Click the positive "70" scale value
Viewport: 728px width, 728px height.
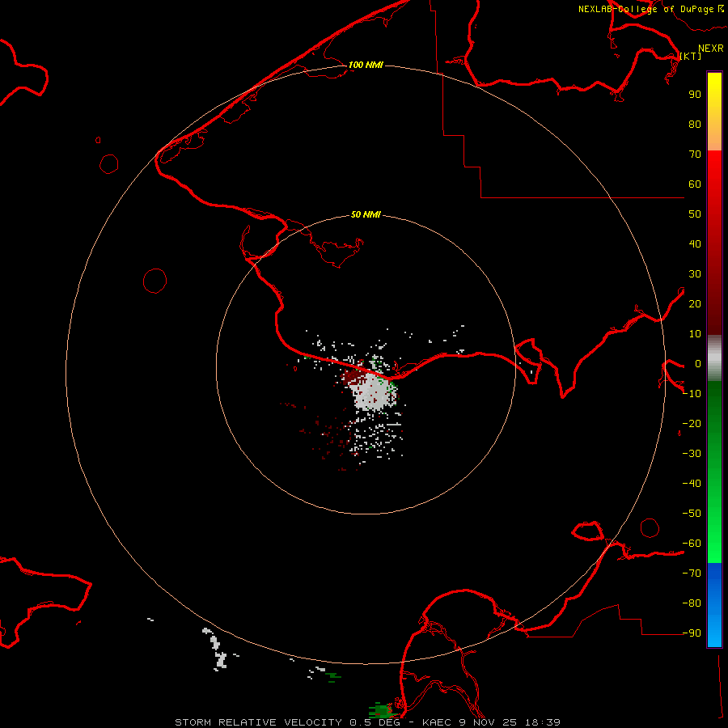(695, 154)
